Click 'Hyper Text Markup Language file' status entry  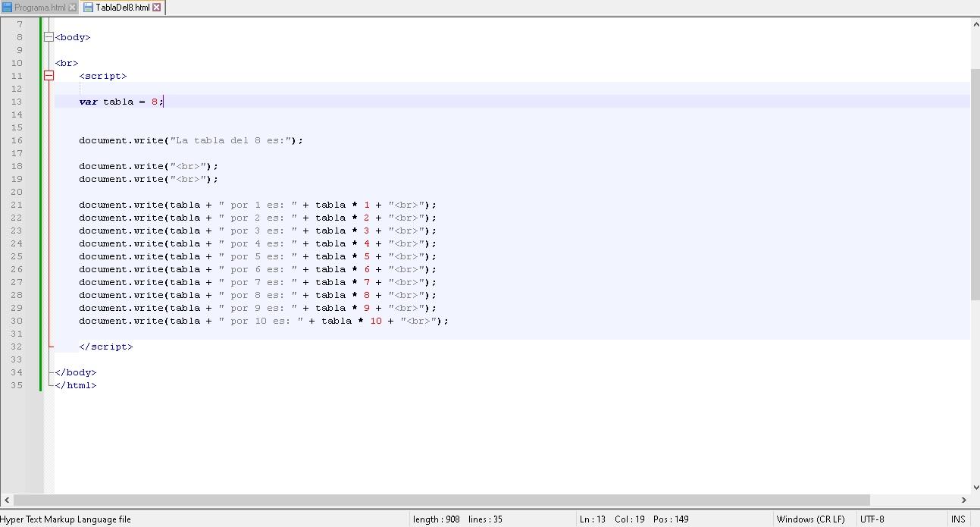coord(66,519)
